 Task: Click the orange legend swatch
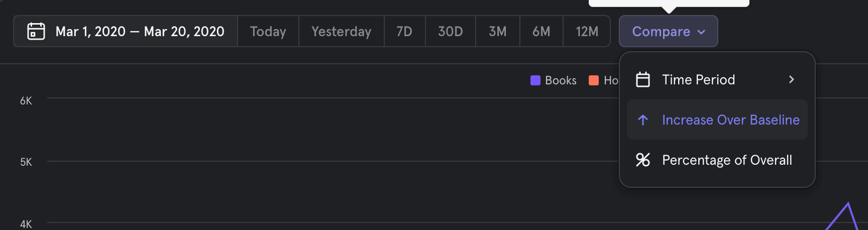pos(594,80)
